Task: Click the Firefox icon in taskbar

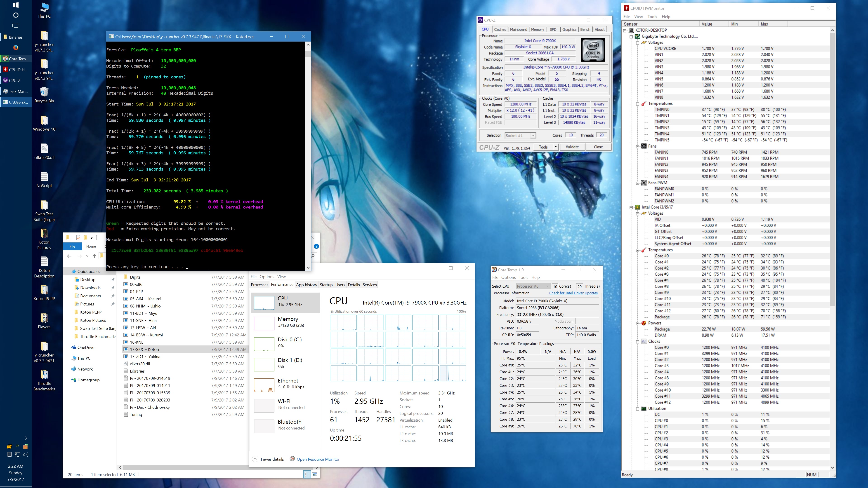Action: [16, 48]
